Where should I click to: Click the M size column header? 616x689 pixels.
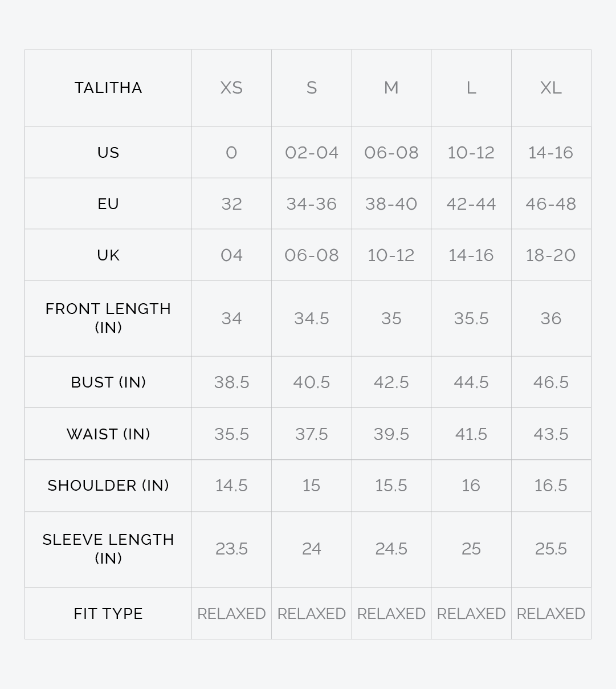(391, 88)
